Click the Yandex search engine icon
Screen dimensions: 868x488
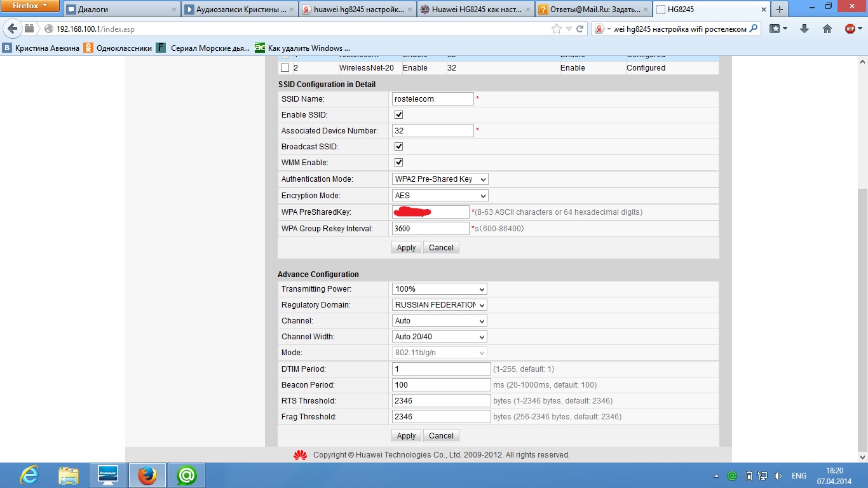[600, 29]
